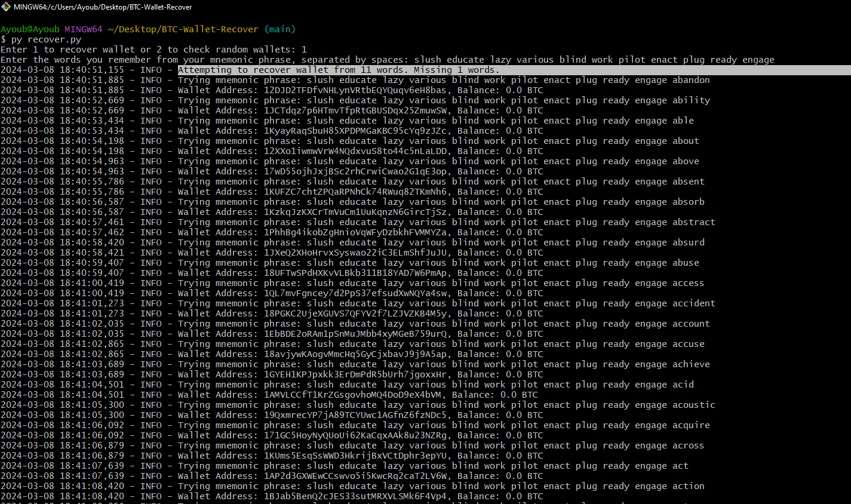Click the trailing word 'access'

click(x=689, y=283)
